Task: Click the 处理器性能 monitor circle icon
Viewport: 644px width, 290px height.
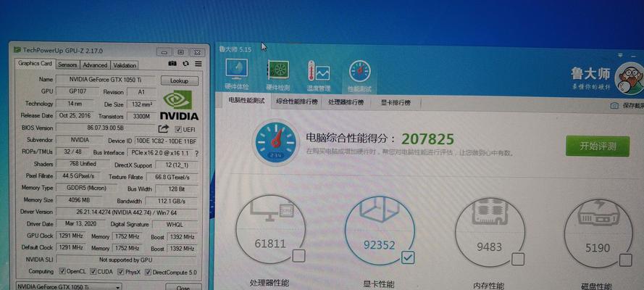Action: 270,228
